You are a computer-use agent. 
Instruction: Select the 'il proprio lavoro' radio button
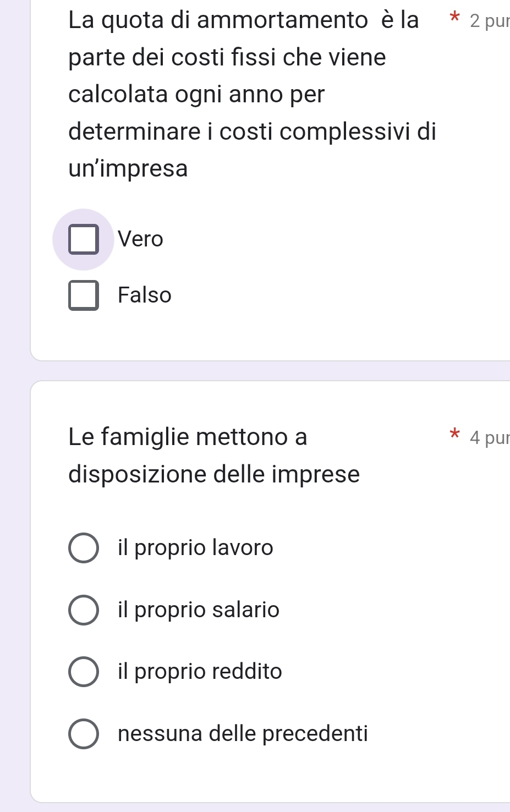coord(84,548)
